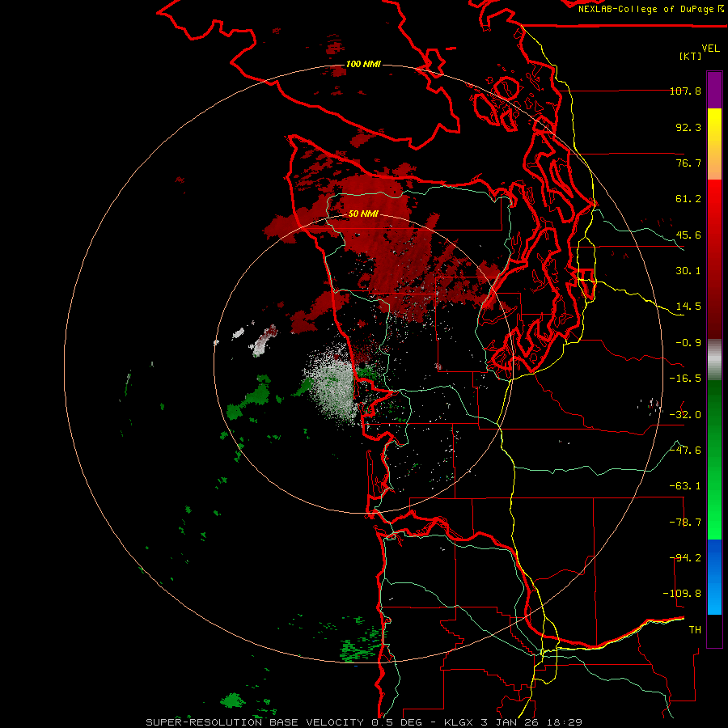
Task: Click the 61.2 velocity scale value
Action: click(x=688, y=199)
